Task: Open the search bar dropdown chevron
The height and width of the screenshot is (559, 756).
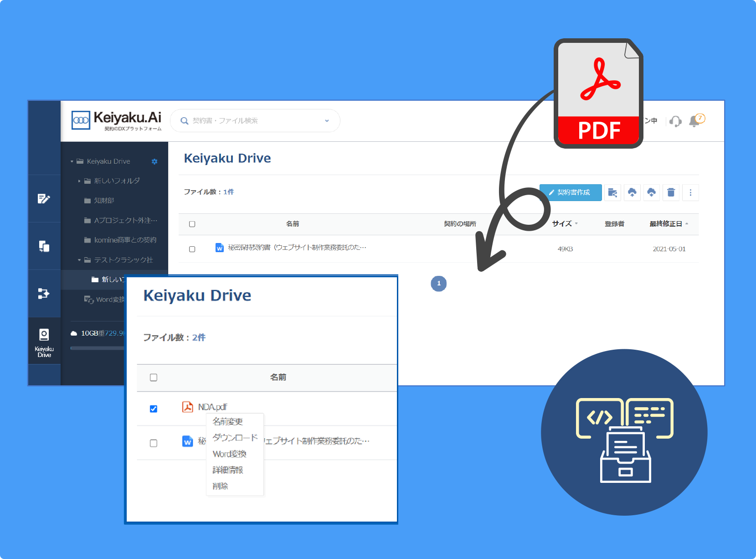Action: 327,121
